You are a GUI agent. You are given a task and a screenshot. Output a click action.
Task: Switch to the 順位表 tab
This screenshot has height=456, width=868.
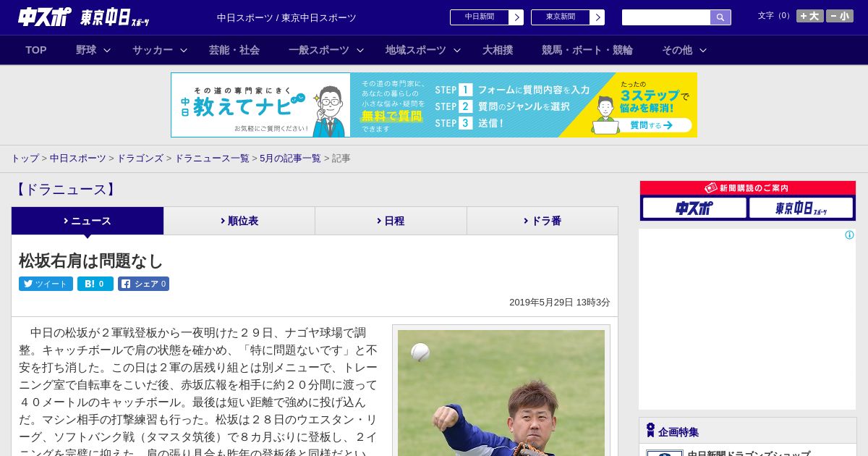pos(239,221)
